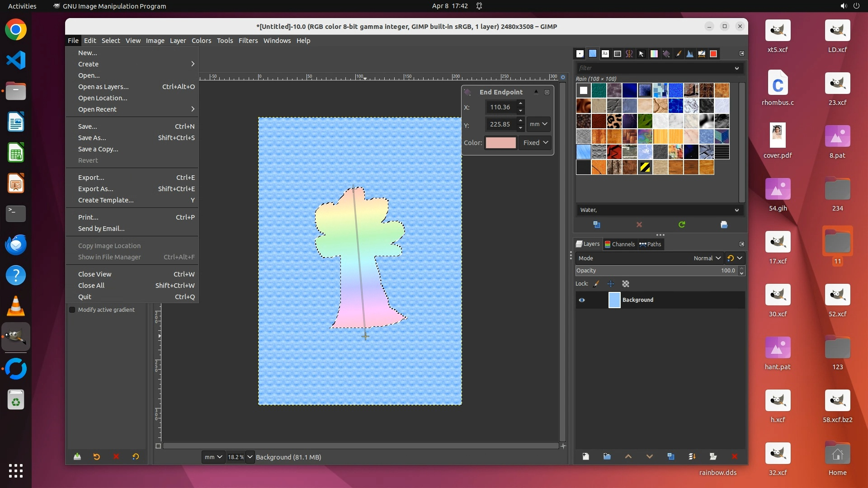Switch to the Channels tab

619,244
